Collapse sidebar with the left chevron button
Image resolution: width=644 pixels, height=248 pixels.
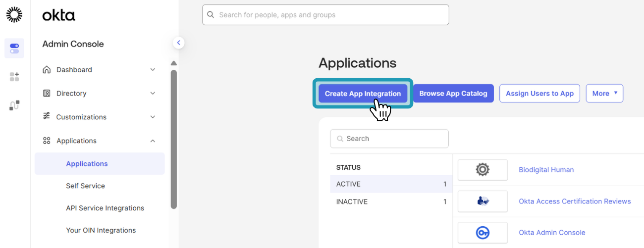click(x=179, y=43)
